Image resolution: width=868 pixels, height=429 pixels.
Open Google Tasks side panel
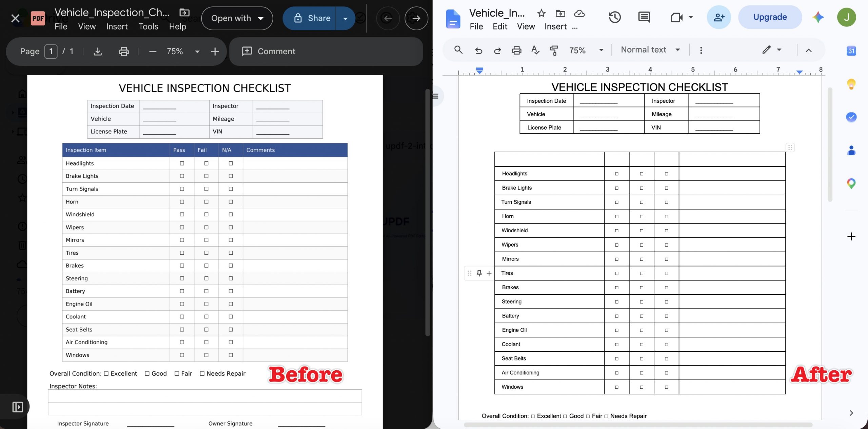point(851,117)
